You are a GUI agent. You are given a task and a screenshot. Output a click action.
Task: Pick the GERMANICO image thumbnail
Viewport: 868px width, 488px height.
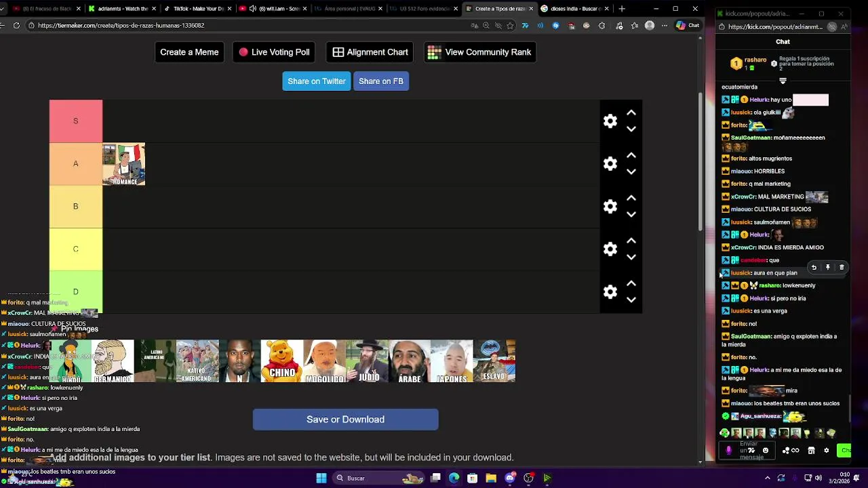point(113,361)
